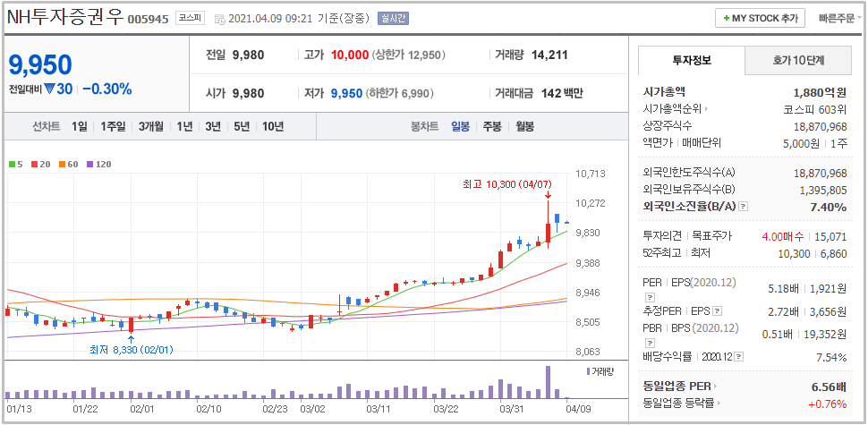Click the current price 9,950

[x=40, y=64]
